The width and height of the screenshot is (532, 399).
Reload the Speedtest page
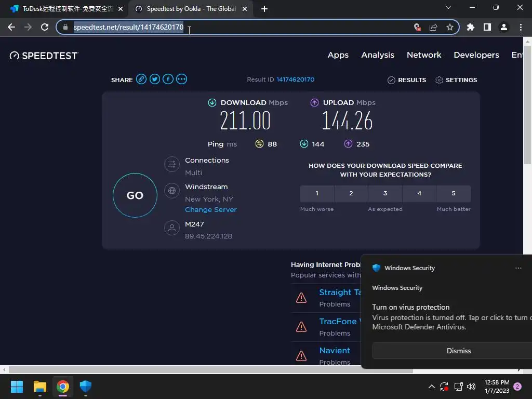point(45,27)
